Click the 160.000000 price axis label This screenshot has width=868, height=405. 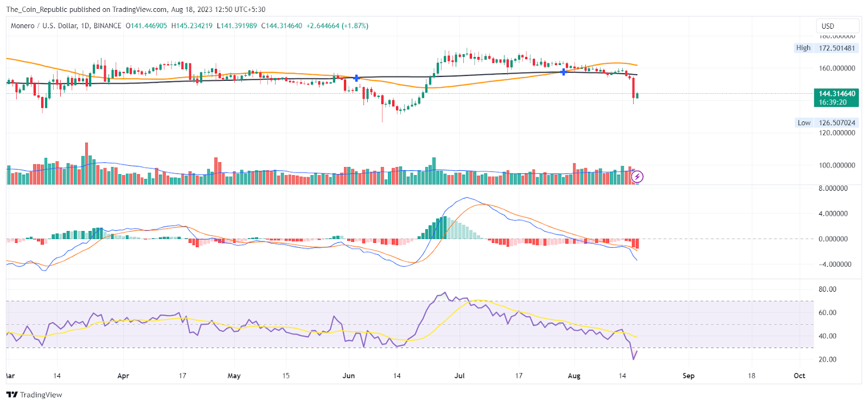pos(837,68)
